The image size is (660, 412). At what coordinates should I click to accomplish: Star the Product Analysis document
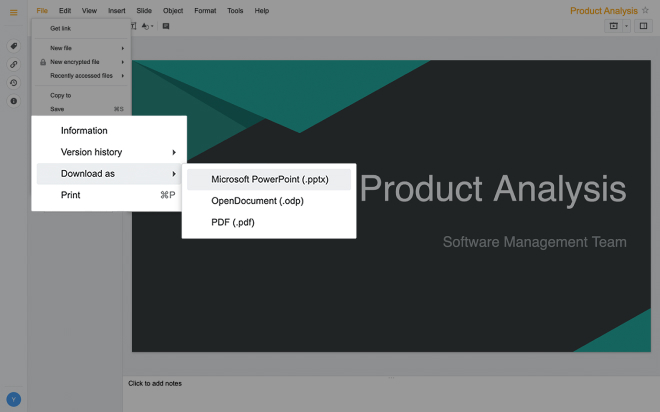(x=645, y=11)
